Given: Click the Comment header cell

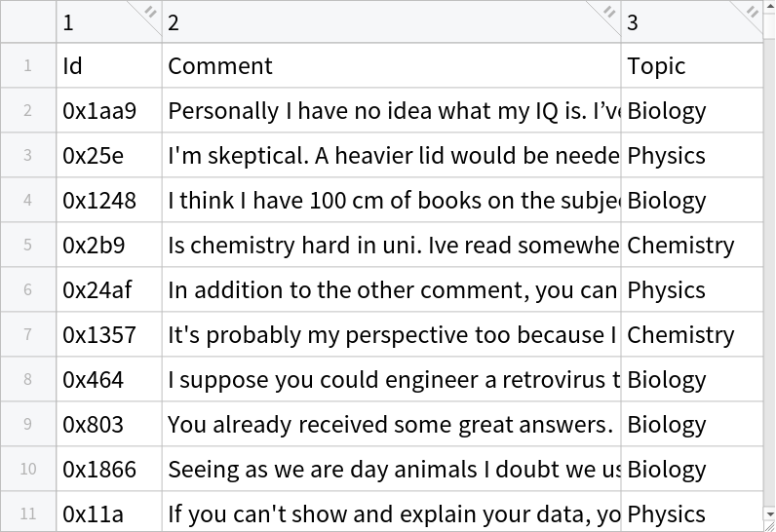Looking at the screenshot, I should [x=391, y=66].
